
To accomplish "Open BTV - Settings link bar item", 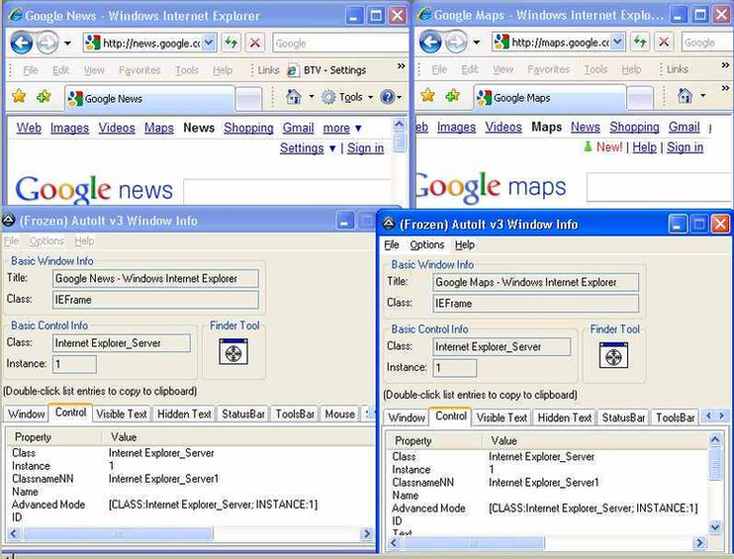I will 327,70.
